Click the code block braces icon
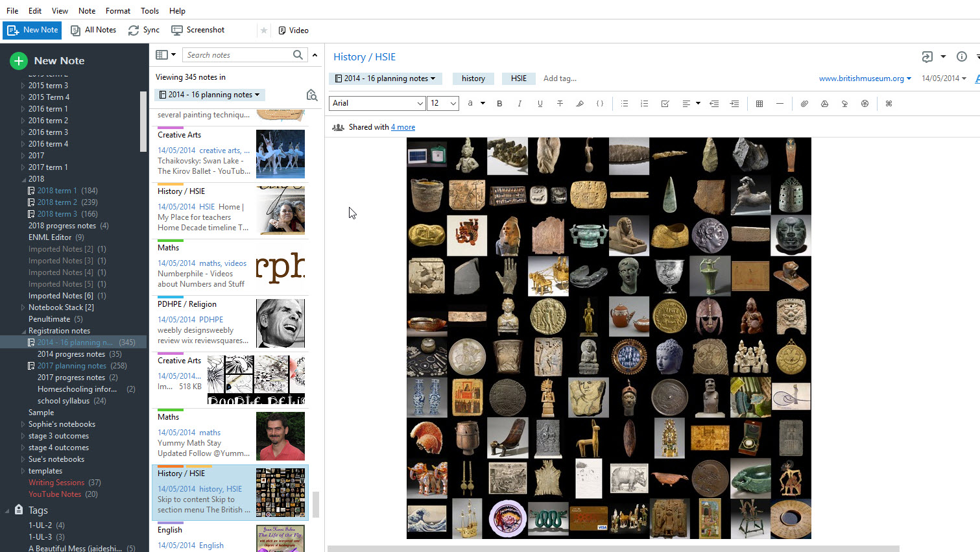Image resolution: width=980 pixels, height=552 pixels. pos(600,104)
